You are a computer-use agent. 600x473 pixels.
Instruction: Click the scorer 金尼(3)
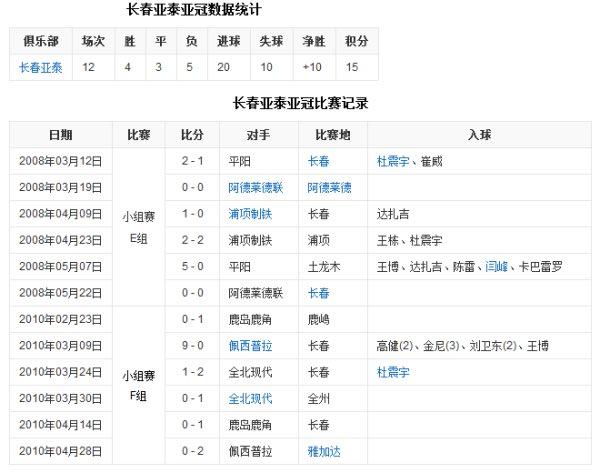[441, 346]
